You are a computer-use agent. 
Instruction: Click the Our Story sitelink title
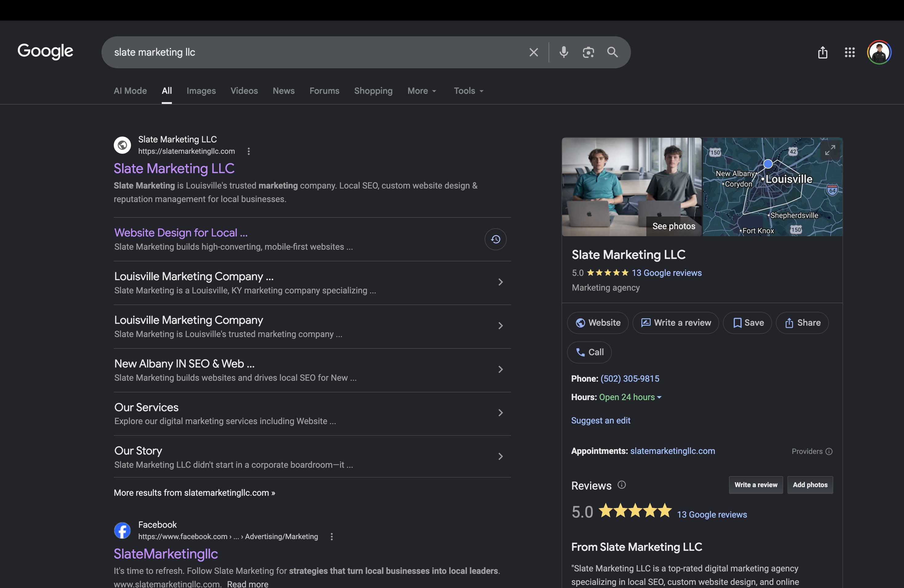point(138,451)
